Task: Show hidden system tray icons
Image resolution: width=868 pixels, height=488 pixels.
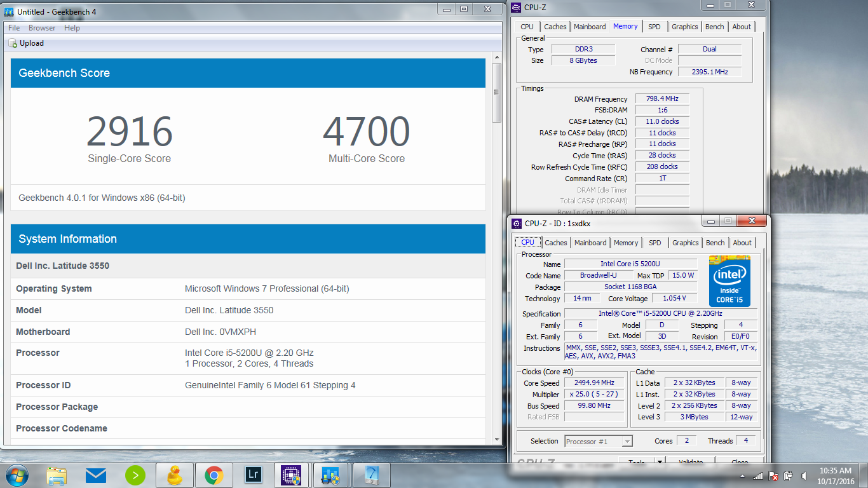Action: pyautogui.click(x=743, y=476)
